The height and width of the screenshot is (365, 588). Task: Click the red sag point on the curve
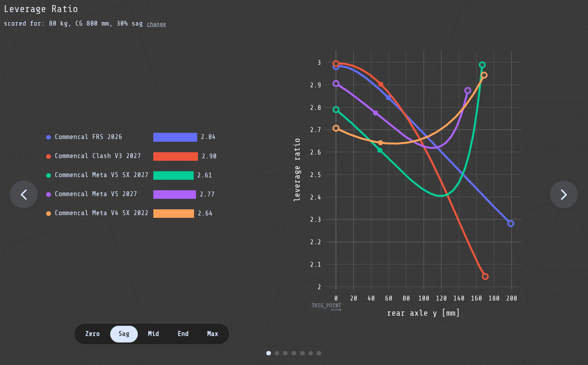381,84
